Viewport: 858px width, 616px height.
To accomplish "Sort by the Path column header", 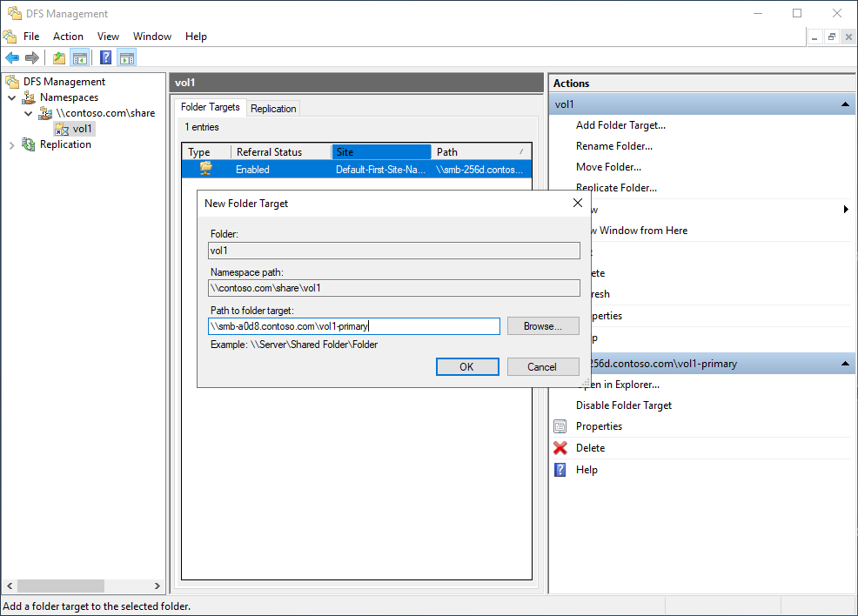I will click(x=481, y=152).
